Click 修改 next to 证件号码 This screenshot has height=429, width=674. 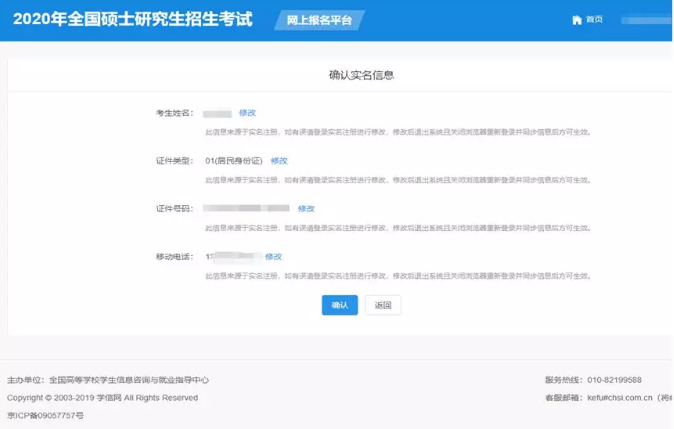pos(306,209)
